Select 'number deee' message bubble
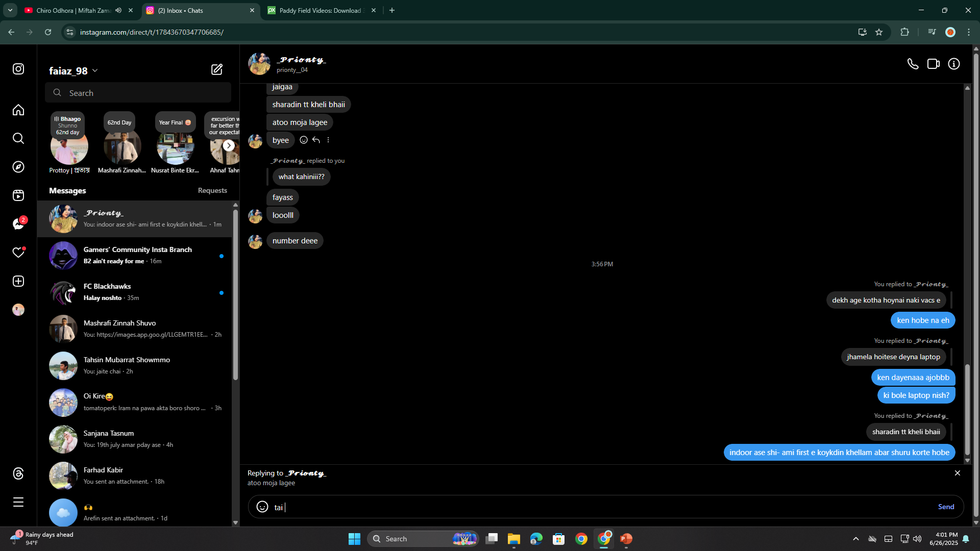The image size is (980, 551). tap(295, 241)
